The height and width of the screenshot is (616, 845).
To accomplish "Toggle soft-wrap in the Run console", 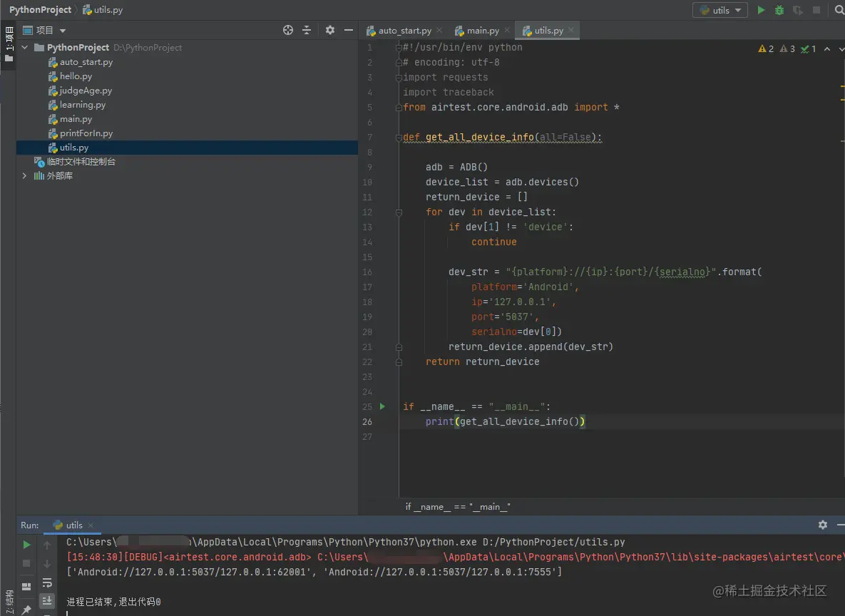I will tap(47, 583).
